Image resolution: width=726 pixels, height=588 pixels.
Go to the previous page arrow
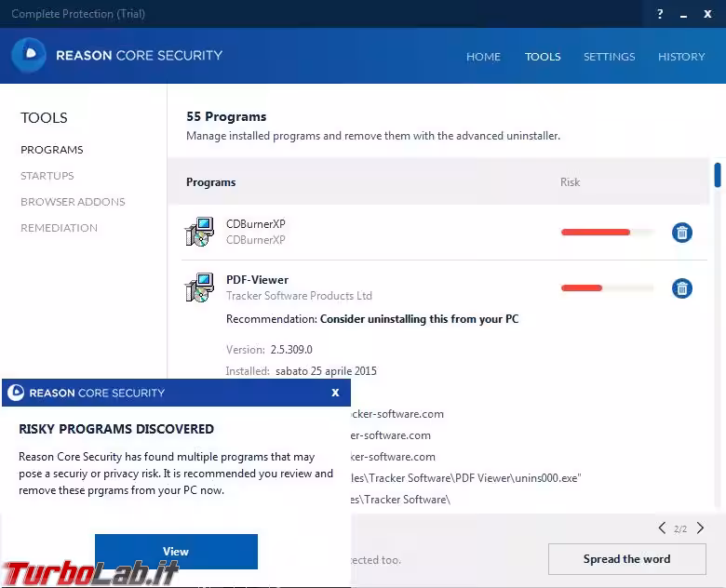click(662, 528)
